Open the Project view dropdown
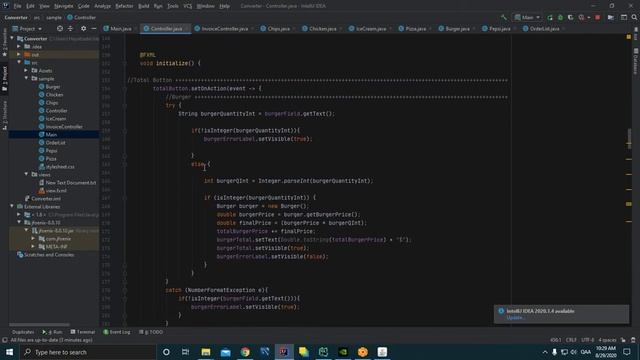 tap(27, 29)
